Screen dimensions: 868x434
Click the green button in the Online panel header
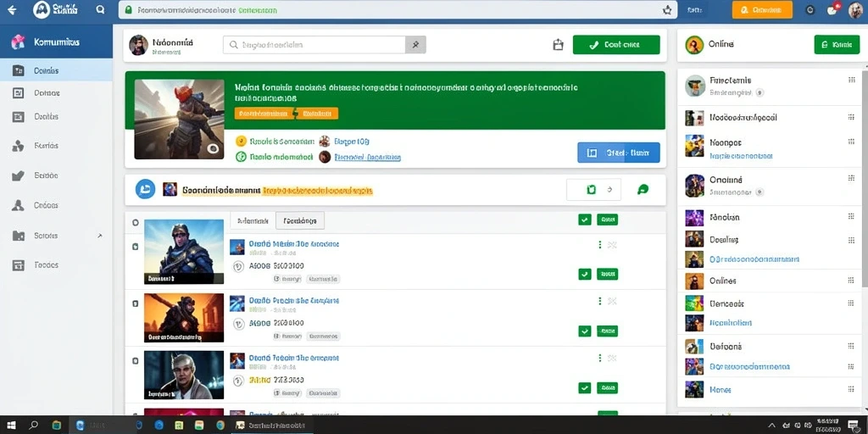(x=837, y=45)
